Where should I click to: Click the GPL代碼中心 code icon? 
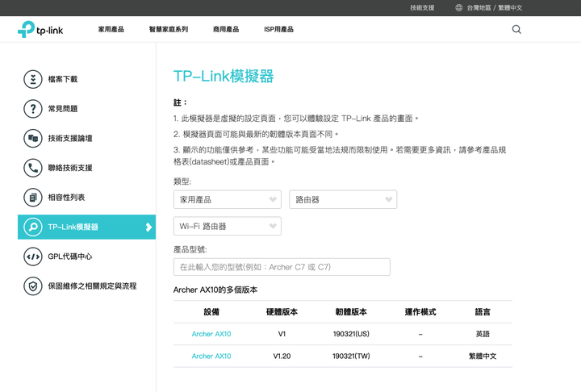click(33, 256)
